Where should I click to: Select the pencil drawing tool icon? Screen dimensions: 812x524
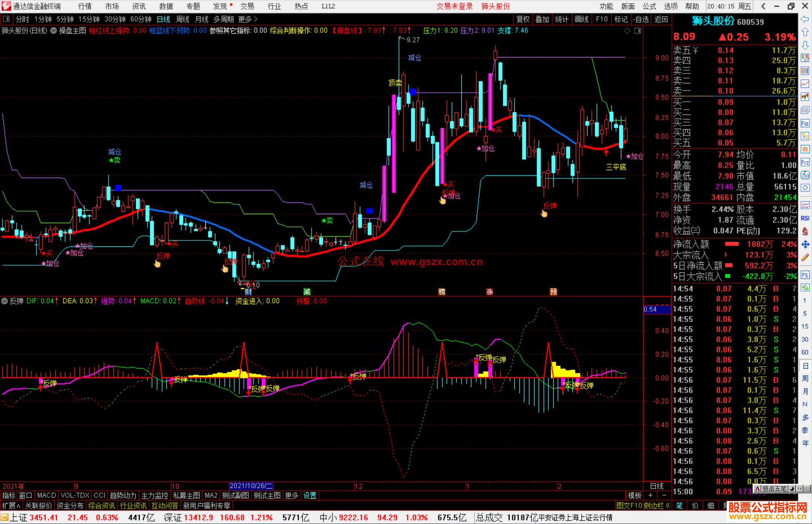[x=805, y=258]
